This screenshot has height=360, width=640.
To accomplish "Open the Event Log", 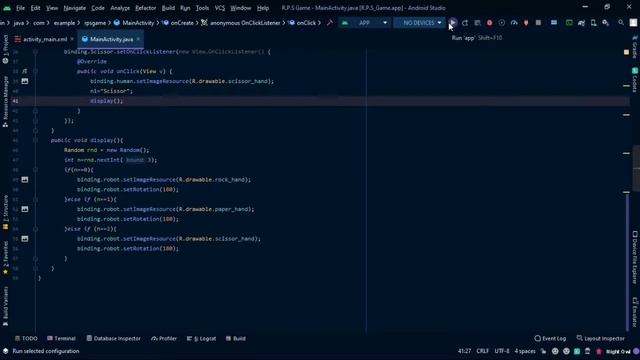I will point(550,338).
